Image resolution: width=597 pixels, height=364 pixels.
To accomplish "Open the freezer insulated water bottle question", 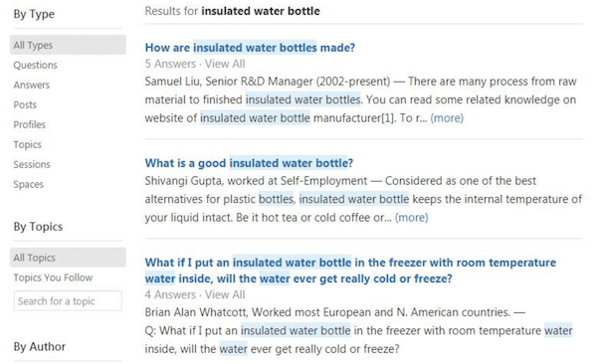I will coord(350,271).
